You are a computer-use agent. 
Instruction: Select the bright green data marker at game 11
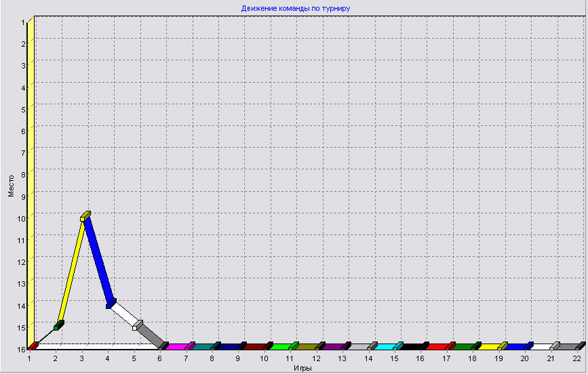coord(294,346)
